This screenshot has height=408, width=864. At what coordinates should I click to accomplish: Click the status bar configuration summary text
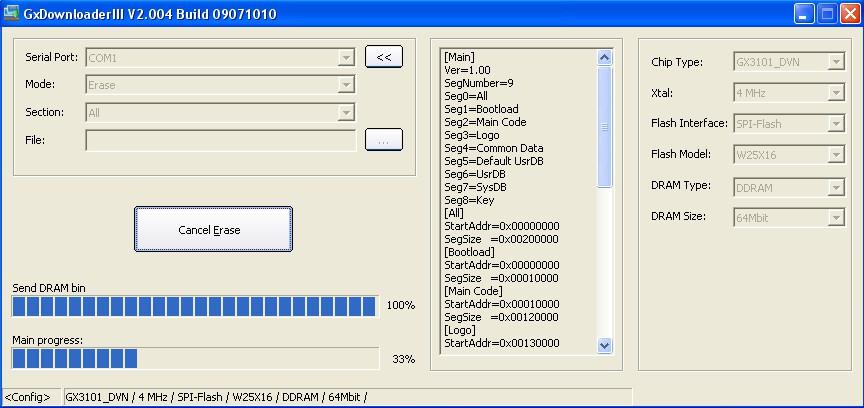click(217, 397)
